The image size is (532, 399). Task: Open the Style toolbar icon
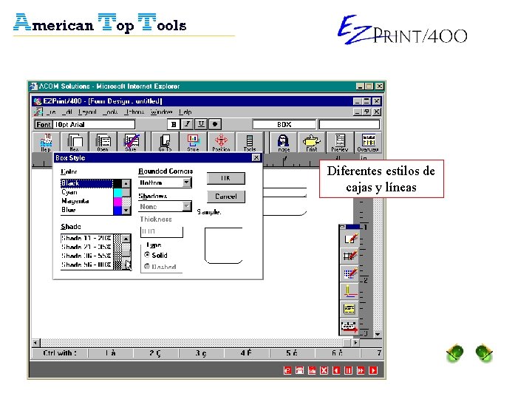pos(193,142)
